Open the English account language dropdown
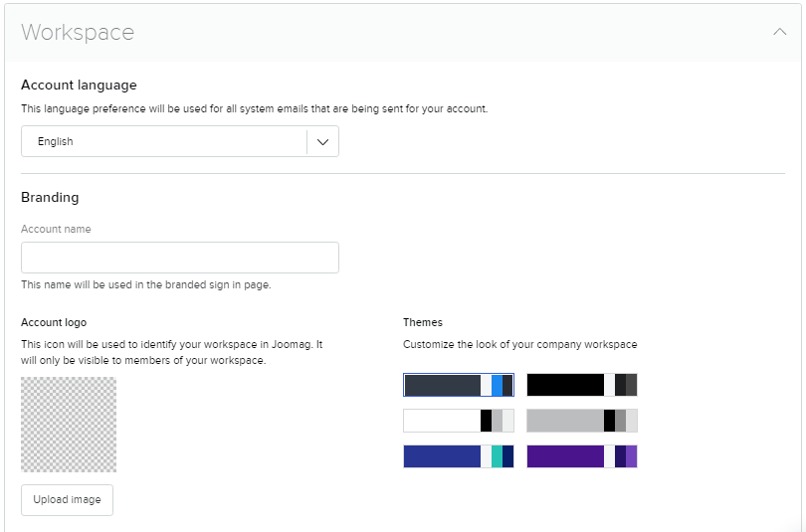 click(164, 141)
